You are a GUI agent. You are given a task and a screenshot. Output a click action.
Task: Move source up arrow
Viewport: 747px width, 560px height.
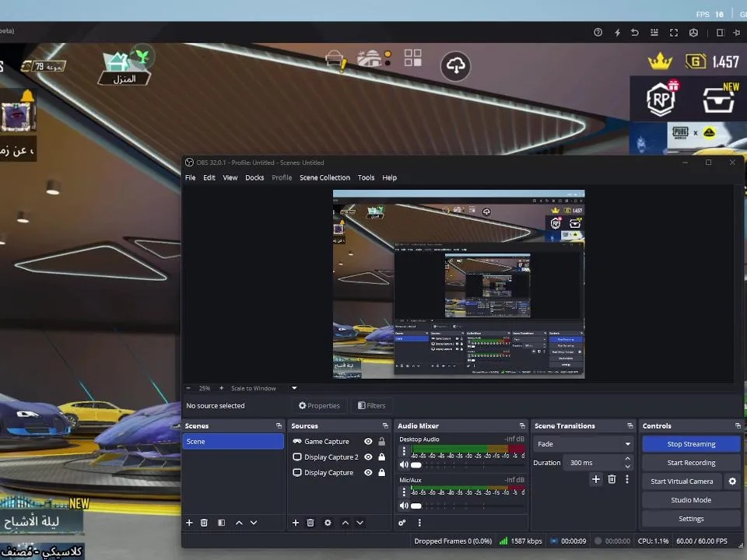(x=345, y=523)
